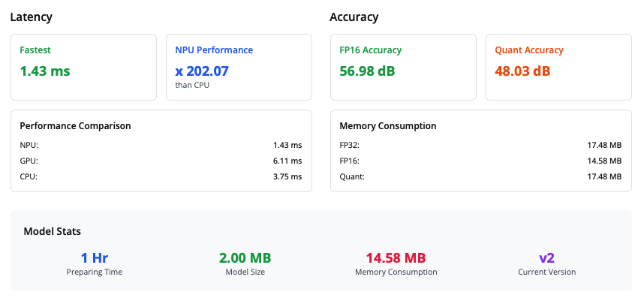Image resolution: width=644 pixels, height=304 pixels.
Task: Click the FP32 label in Memory Consumption panel
Action: pos(350,145)
